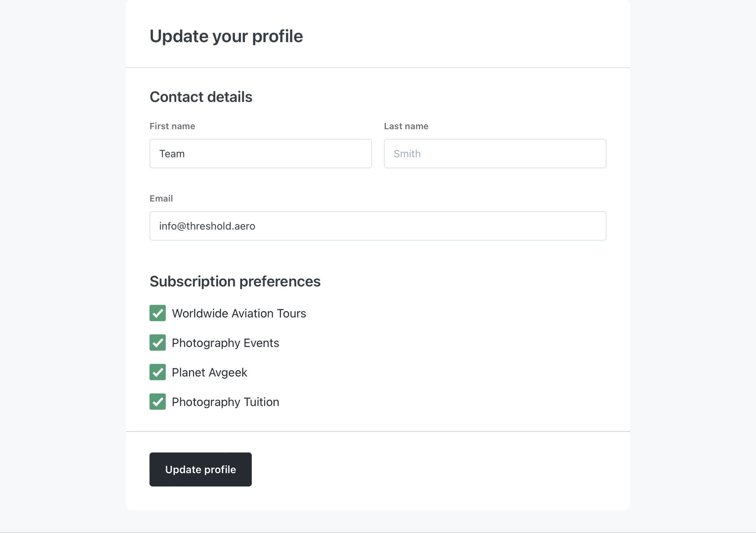Click the Worldwide Aviation Tours label text
The width and height of the screenshot is (756, 533).
pos(239,313)
